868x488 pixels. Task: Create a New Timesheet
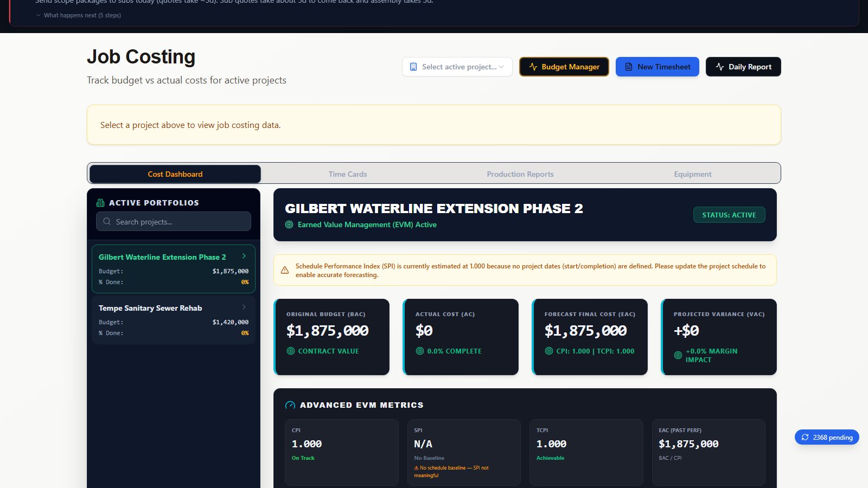(x=658, y=67)
